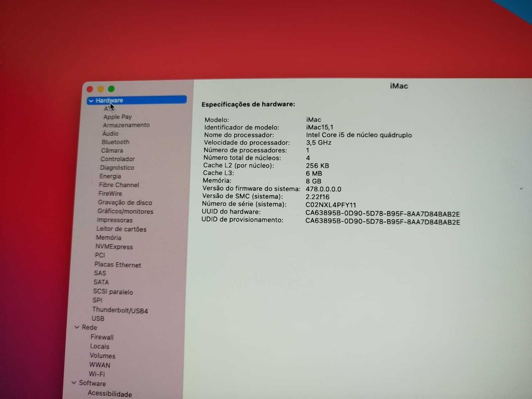Click the '256 KB' L2 cache value
This screenshot has height=399, width=532.
click(x=317, y=166)
